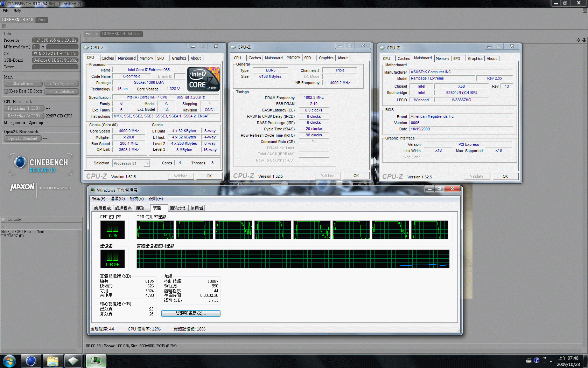
Task: Open the 檔案(F) menu in Task Manager
Action: click(99, 199)
